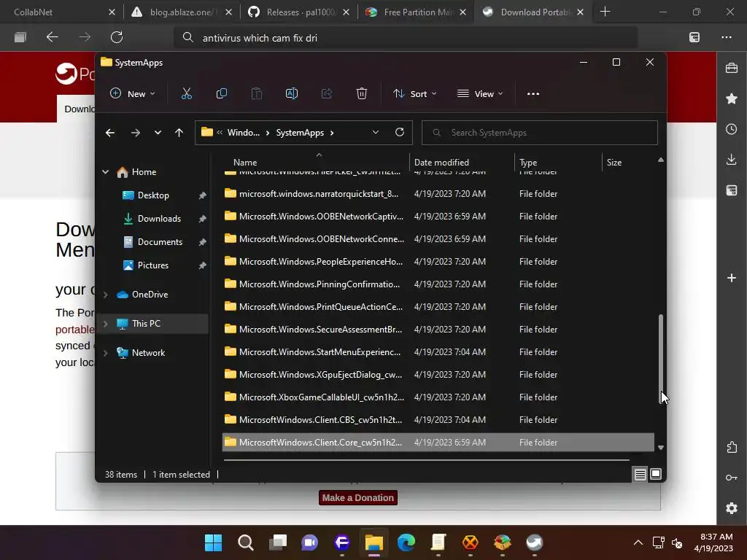Click the Delete trash icon in File Explorer
Image resolution: width=747 pixels, height=560 pixels.
tap(362, 94)
